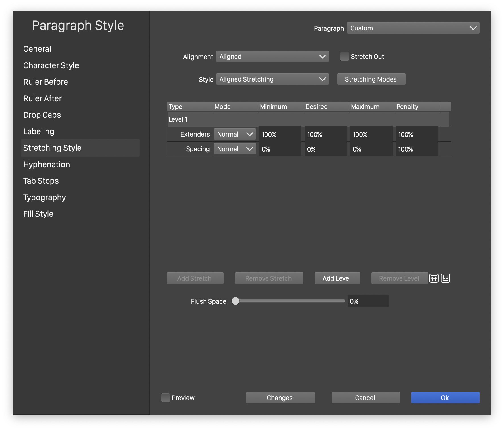The image size is (504, 430).
Task: Enable the Stretch Out checkbox
Action: point(344,57)
